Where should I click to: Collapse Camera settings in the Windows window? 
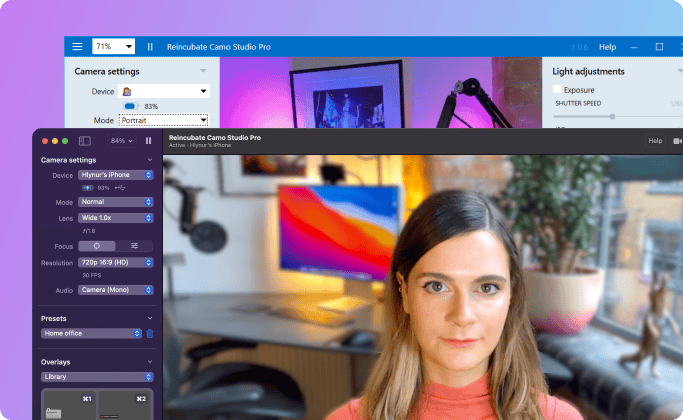203,71
